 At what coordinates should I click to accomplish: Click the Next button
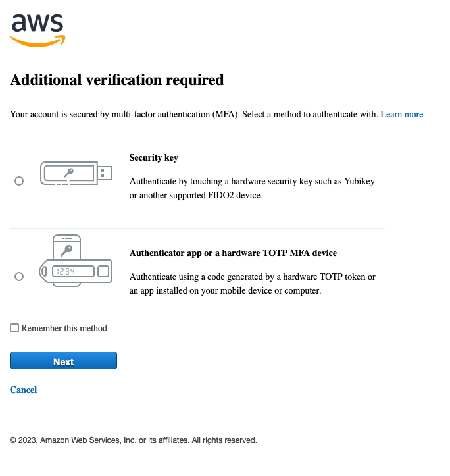tap(63, 361)
